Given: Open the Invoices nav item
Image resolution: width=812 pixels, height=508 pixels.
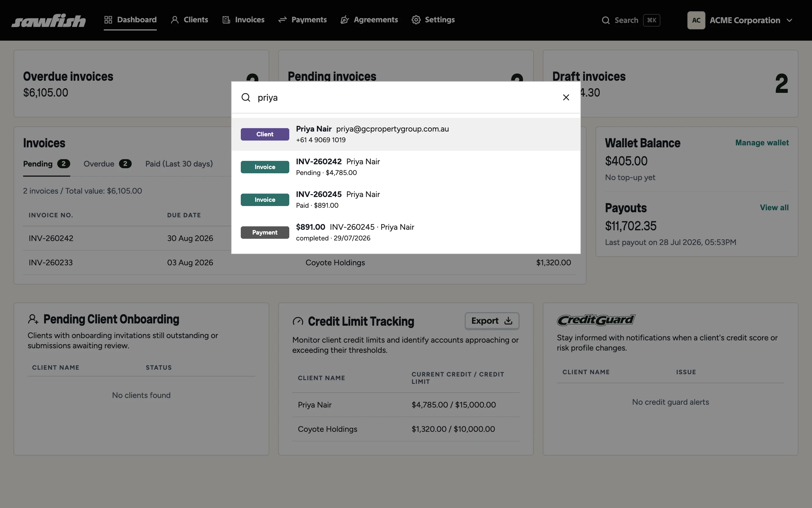Looking at the screenshot, I should [x=243, y=20].
